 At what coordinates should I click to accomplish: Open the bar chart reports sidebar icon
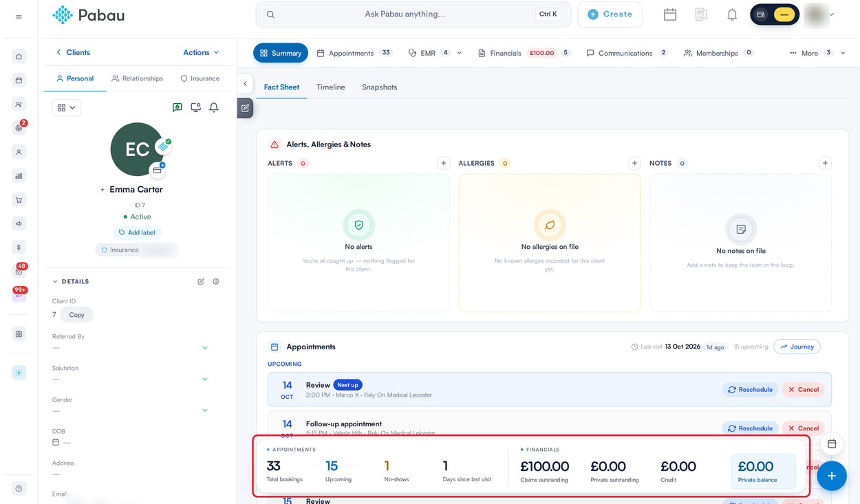point(19,176)
